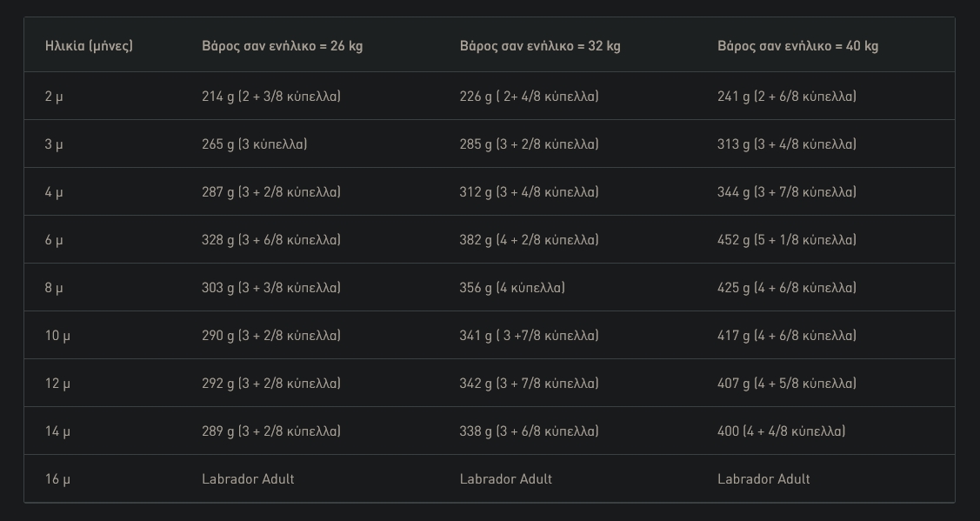Click the cell 265 g (3 κύπελλα)
Image resolution: width=980 pixels, height=521 pixels.
(255, 144)
